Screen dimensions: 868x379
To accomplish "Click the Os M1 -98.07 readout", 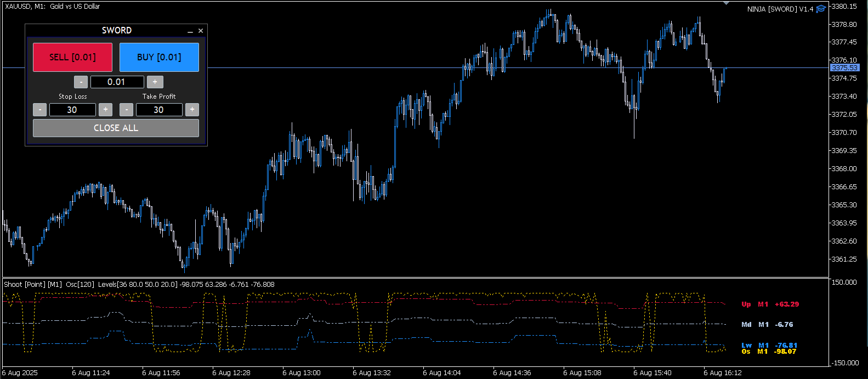I will pyautogui.click(x=769, y=352).
